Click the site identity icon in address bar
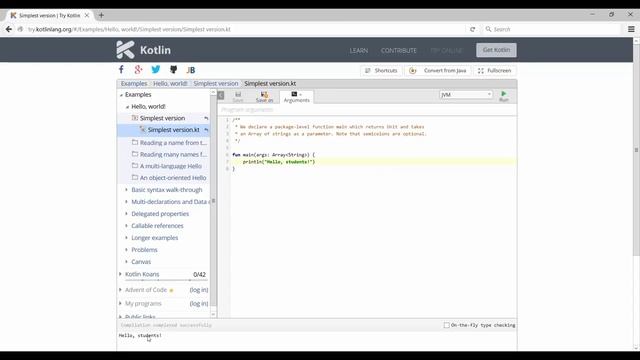640x360 pixels. point(20,29)
